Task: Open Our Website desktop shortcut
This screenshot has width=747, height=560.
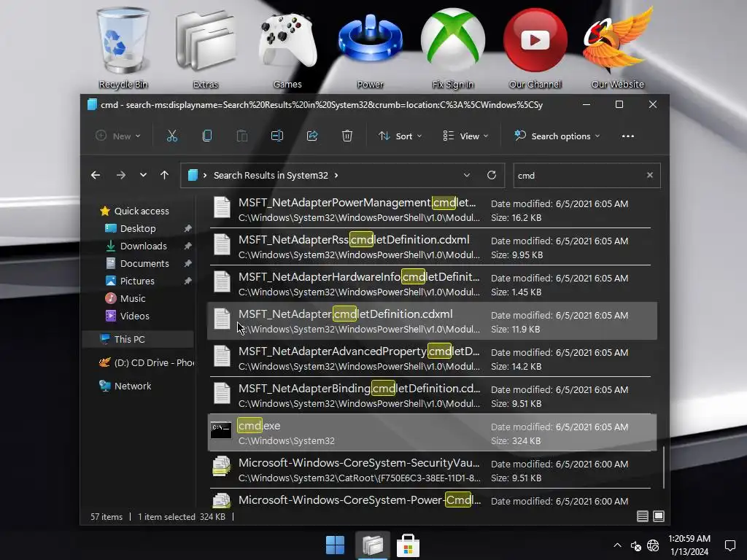Action: coord(617,47)
